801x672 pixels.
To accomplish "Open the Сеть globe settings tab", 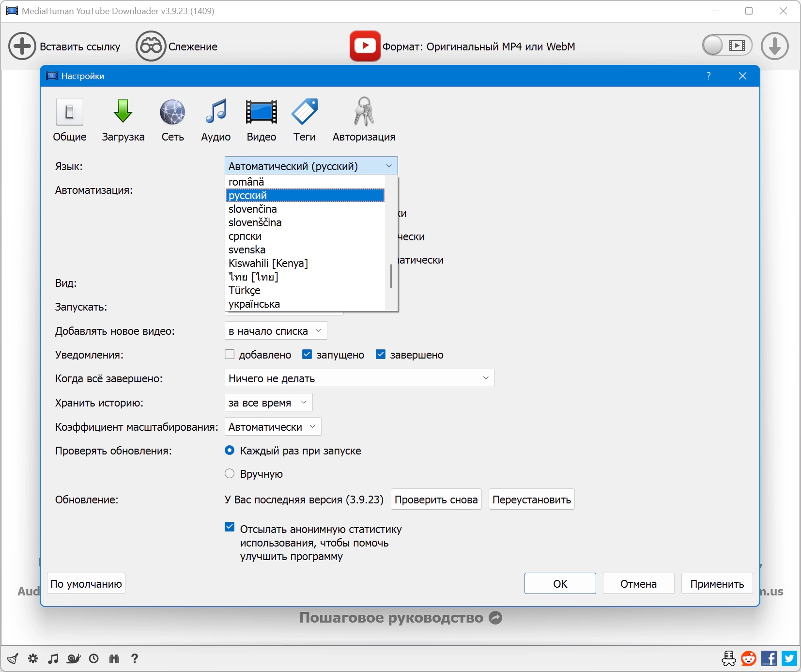I will pyautogui.click(x=172, y=120).
